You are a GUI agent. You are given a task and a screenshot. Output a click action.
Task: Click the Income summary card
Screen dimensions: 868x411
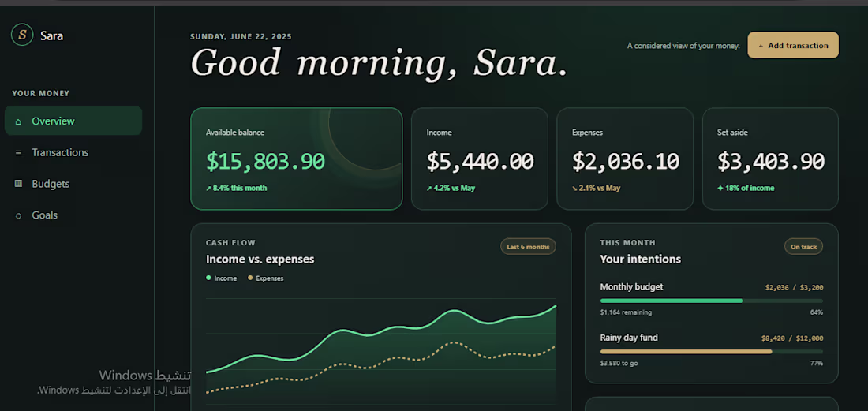(x=480, y=159)
